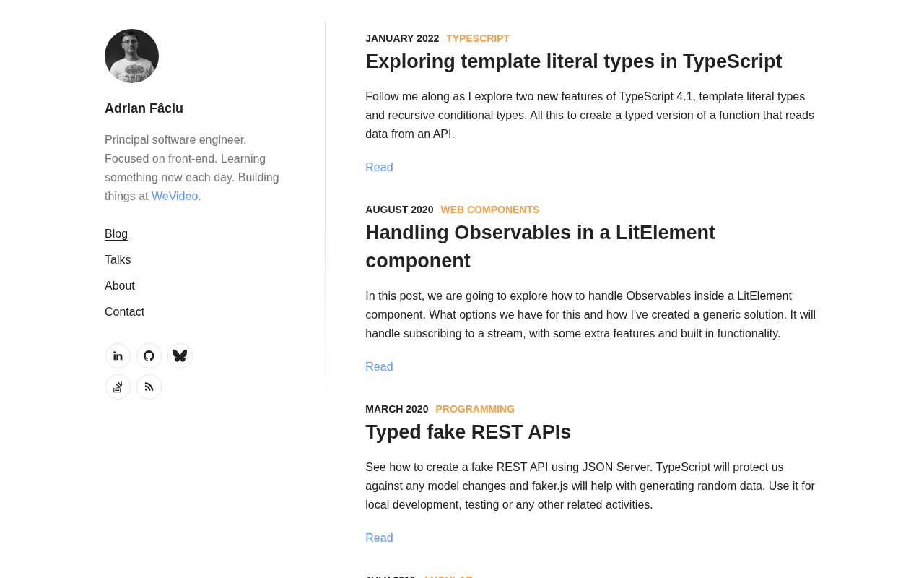Select the WEB COMPONENTS category tag

490,210
